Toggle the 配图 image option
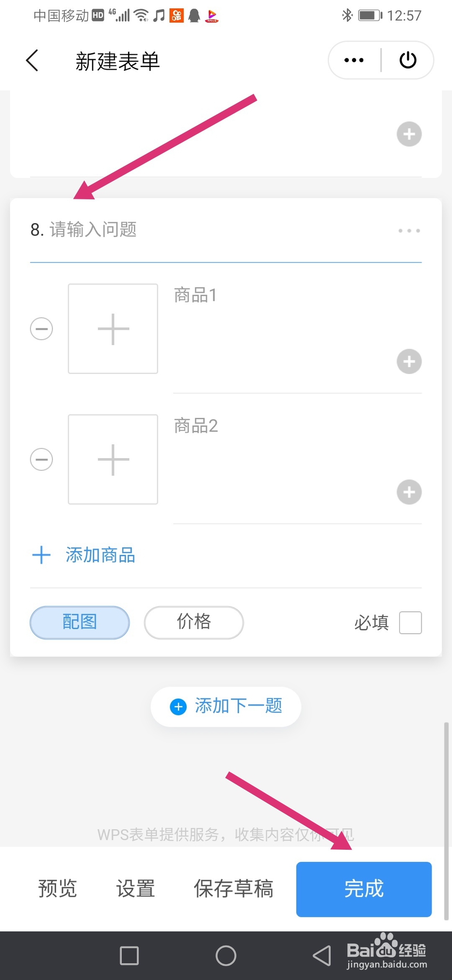The width and height of the screenshot is (452, 980). 80,622
